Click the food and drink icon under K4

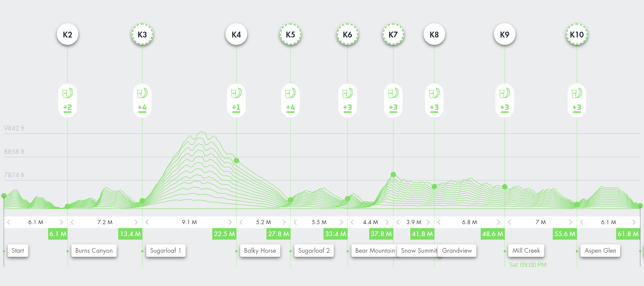(236, 93)
